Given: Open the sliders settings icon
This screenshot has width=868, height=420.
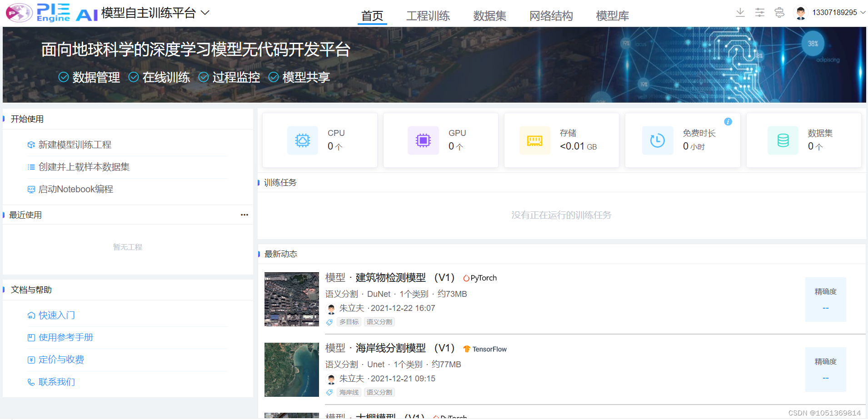Looking at the screenshot, I should click(x=760, y=12).
